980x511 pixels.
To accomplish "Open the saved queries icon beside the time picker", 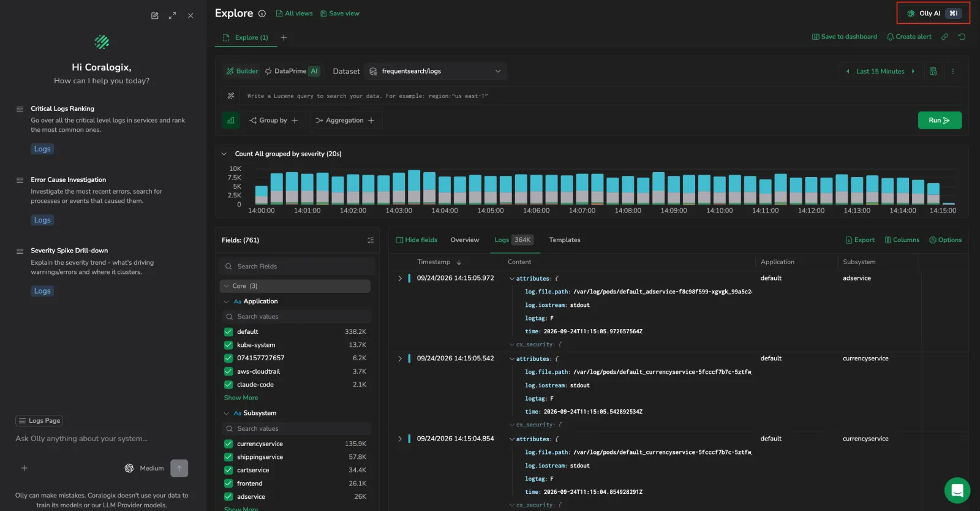I will (933, 72).
